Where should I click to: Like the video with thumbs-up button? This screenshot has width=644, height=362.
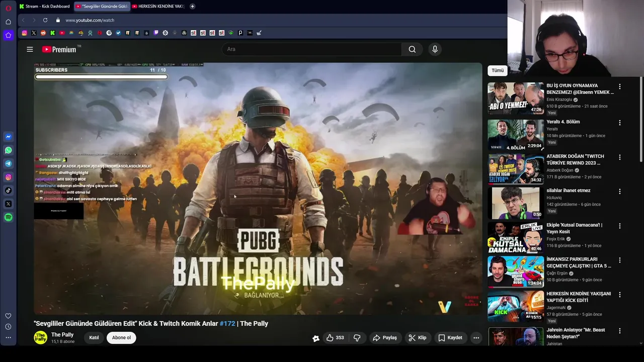pos(335,338)
